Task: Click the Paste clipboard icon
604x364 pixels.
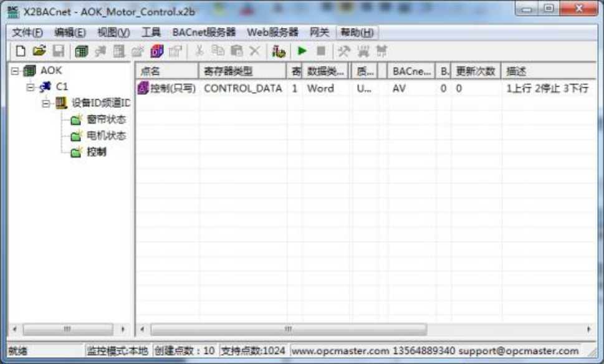Action: pos(236,51)
